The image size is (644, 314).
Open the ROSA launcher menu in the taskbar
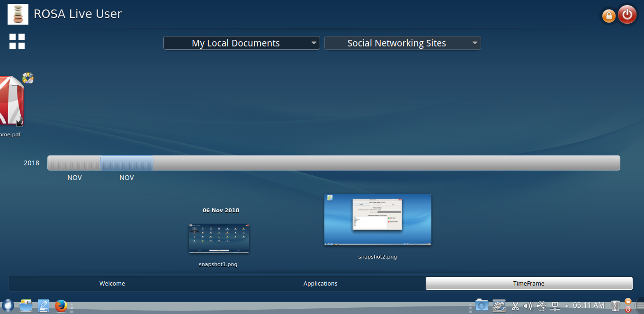coord(7,306)
